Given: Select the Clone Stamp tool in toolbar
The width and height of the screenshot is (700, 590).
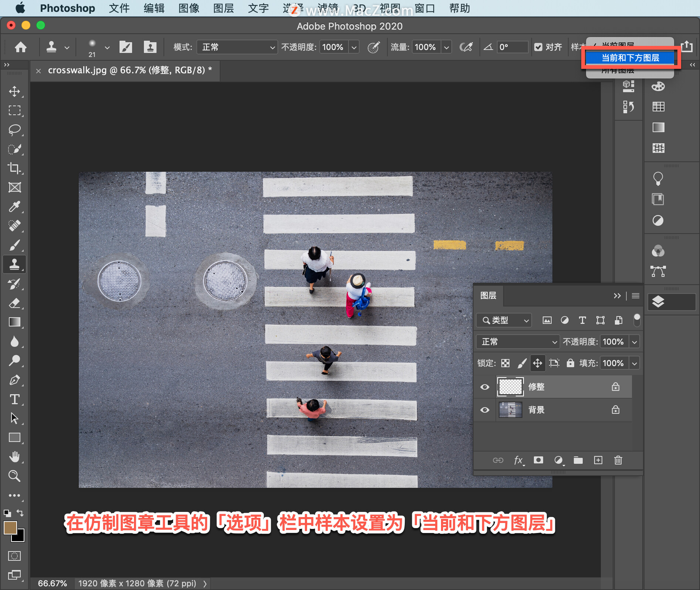Looking at the screenshot, I should click(14, 264).
